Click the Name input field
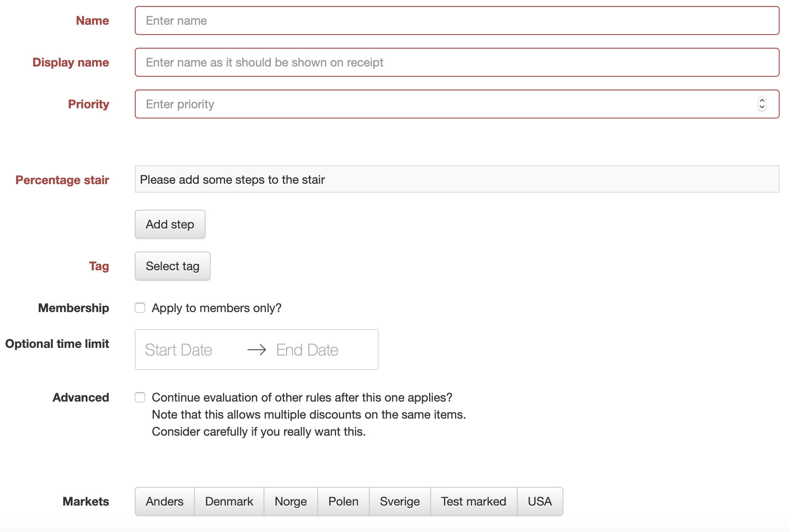 click(x=456, y=20)
